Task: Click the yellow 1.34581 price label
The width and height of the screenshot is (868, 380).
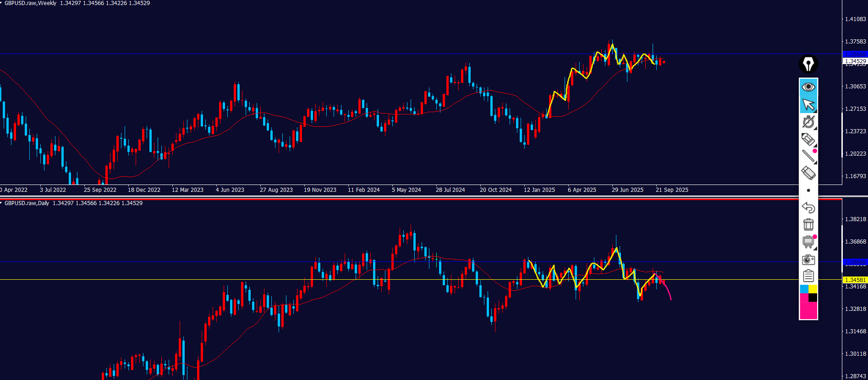Action: (x=855, y=280)
